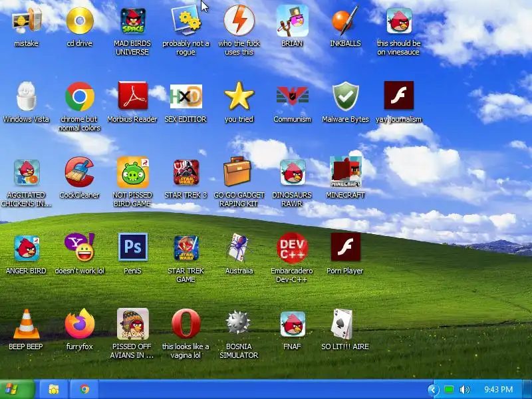Screen dimensions: 532x399
Task: Open the volume speaker tray icon
Action: pyautogui.click(x=464, y=390)
